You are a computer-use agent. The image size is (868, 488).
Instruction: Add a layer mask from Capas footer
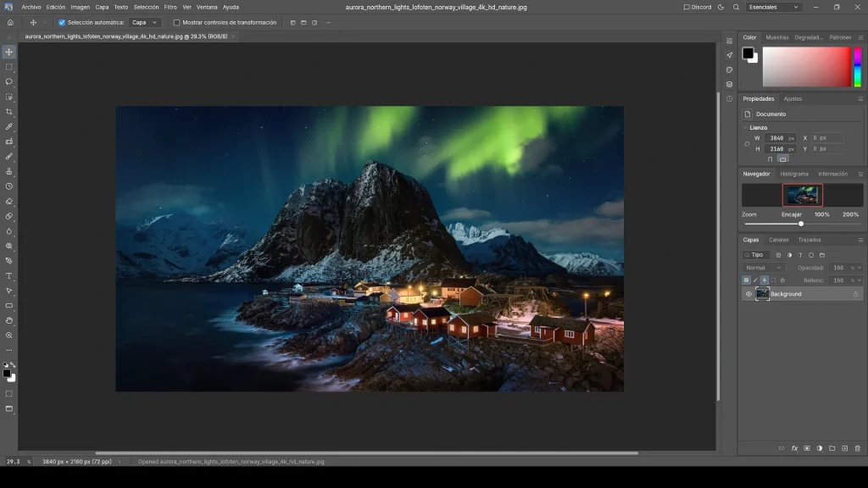click(807, 448)
